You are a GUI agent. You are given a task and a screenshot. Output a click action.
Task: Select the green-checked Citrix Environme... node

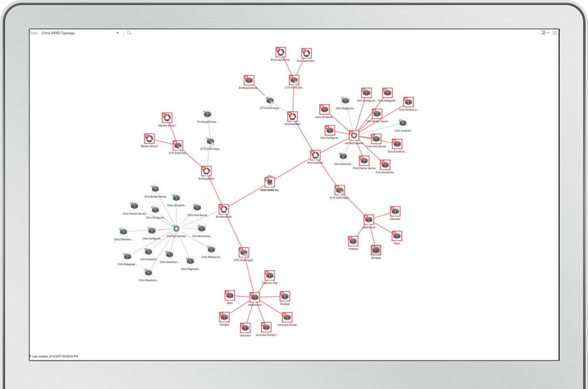pos(202,228)
